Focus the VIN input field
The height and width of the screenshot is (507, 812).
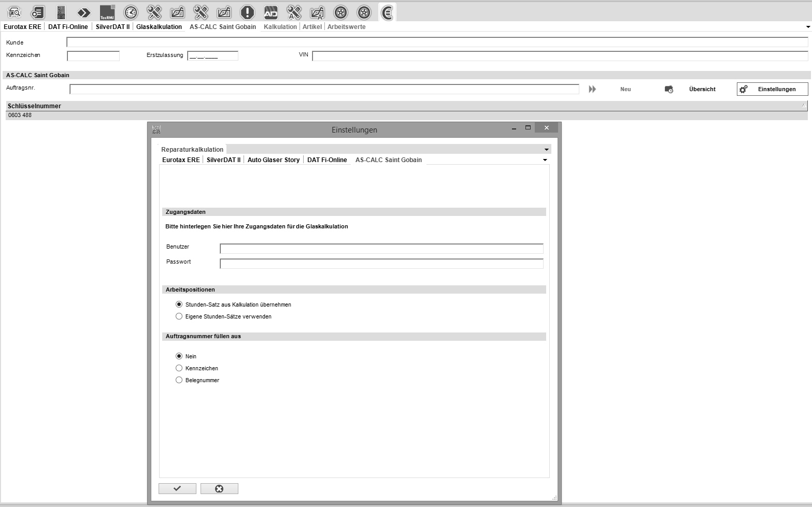pos(560,56)
